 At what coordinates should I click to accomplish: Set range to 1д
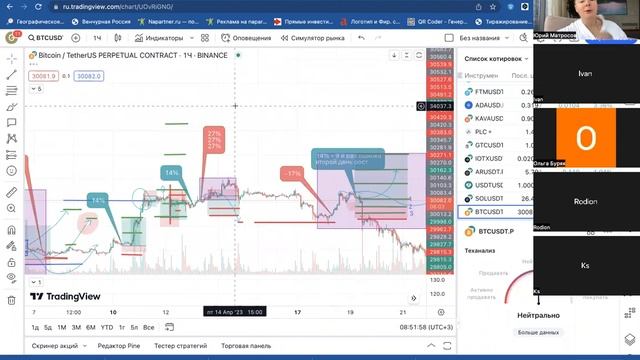point(35,327)
